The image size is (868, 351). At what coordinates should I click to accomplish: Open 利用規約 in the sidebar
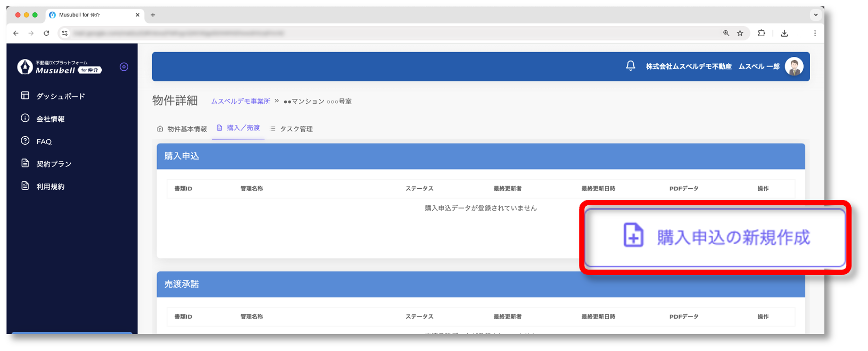pos(50,187)
